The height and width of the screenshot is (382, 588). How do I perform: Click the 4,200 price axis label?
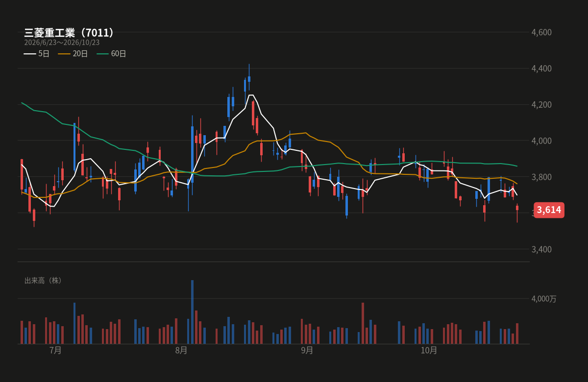tap(541, 105)
